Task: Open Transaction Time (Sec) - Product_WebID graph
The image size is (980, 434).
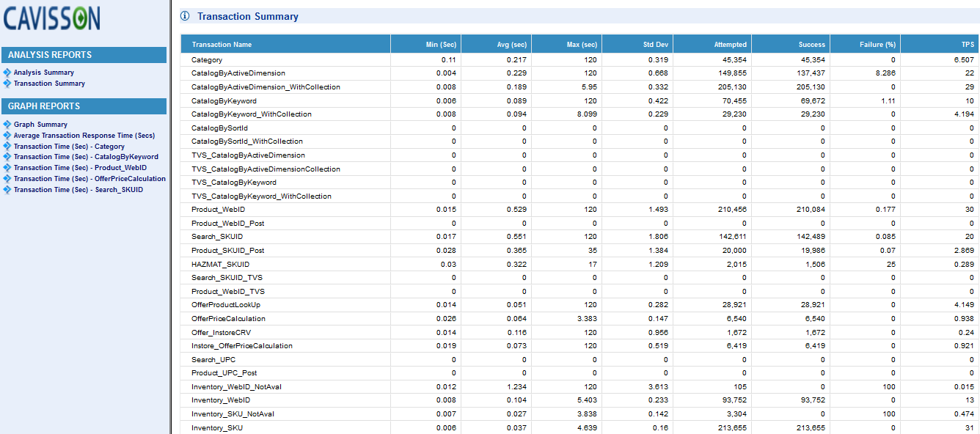Action: 80,168
